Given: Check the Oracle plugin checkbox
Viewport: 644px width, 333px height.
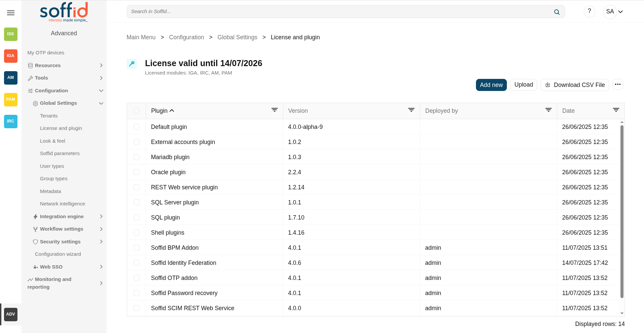Looking at the screenshot, I should (136, 172).
